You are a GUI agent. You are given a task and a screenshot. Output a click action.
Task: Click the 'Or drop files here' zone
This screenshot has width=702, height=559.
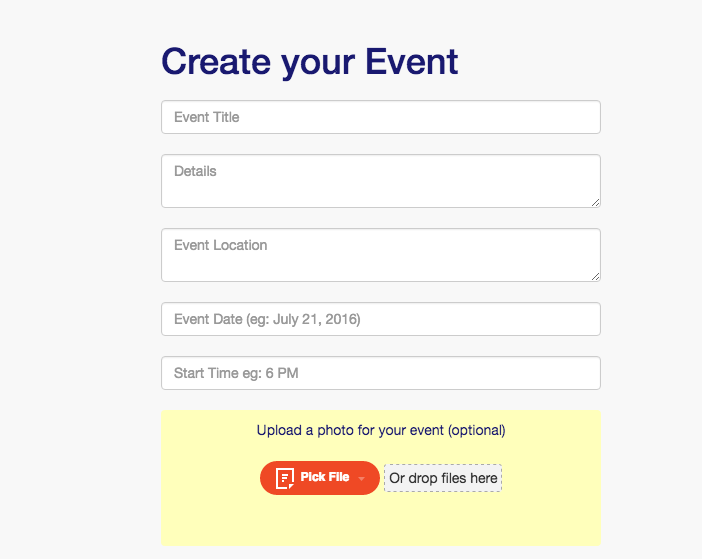[443, 478]
